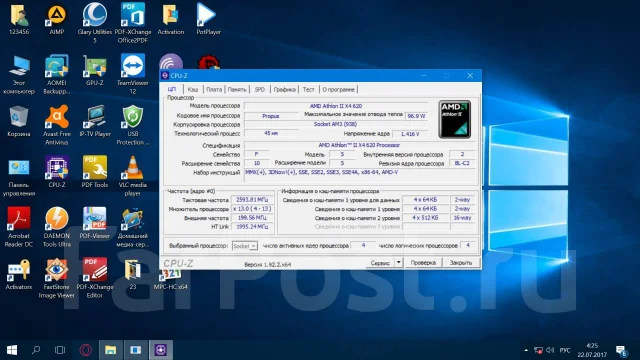Image resolution: width=640 pixels, height=360 pixels.
Task: Show hidden system tray icons
Action: [526, 350]
